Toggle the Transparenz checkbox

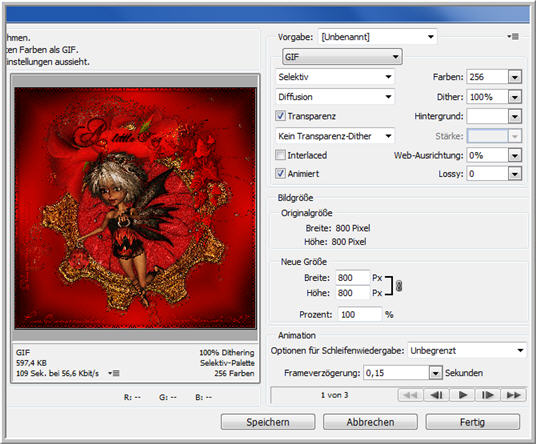click(280, 116)
